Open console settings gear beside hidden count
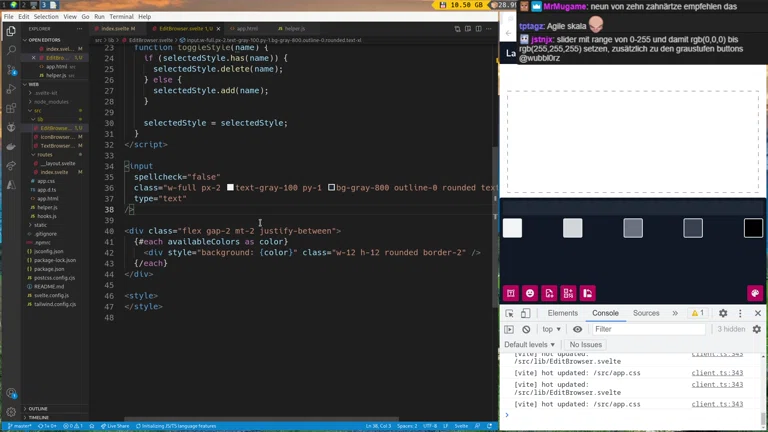The image size is (768, 432). (757, 329)
